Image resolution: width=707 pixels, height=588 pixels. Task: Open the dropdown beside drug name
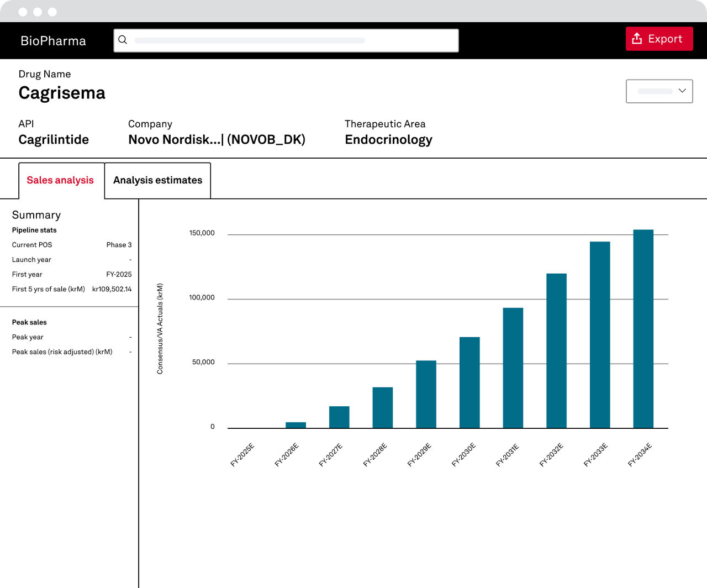click(658, 91)
